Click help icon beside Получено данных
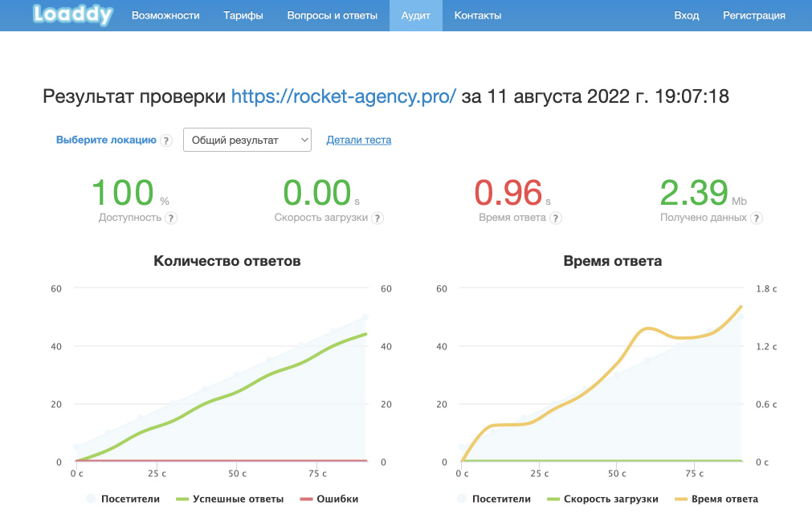 (x=756, y=218)
